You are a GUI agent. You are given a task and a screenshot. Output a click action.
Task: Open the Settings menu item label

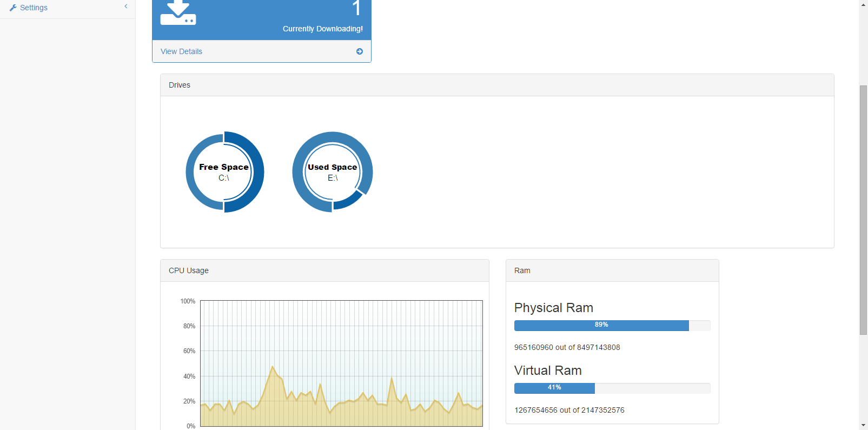pyautogui.click(x=34, y=8)
